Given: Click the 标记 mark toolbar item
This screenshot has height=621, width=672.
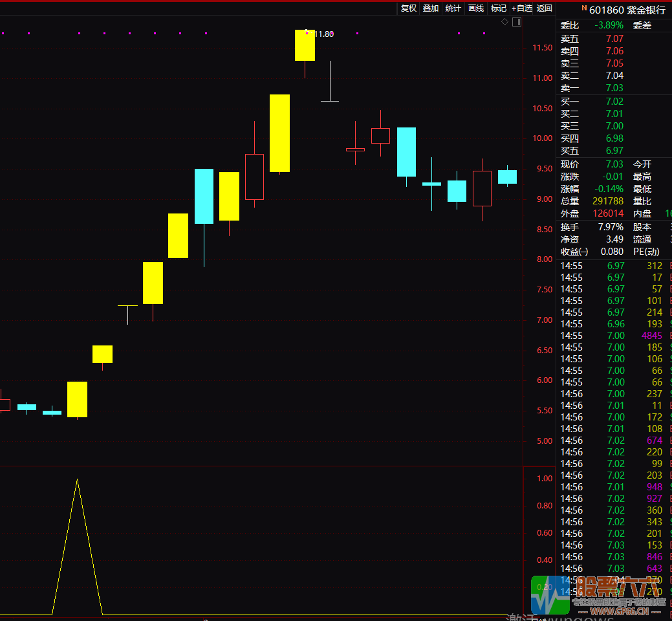Looking at the screenshot, I should coord(499,8).
